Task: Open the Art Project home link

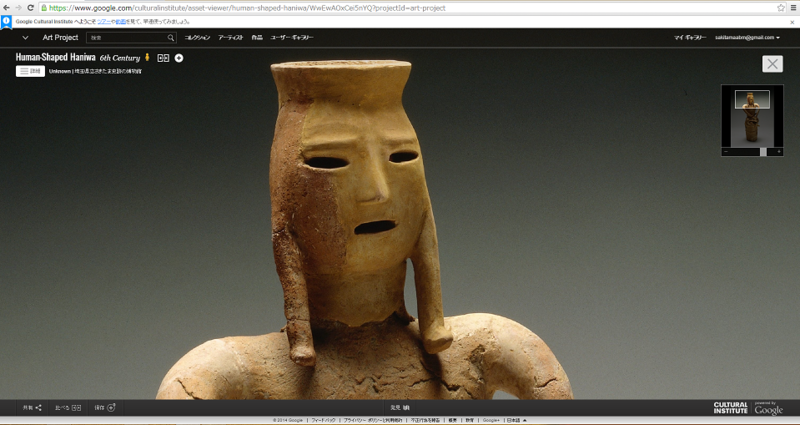Action: (x=60, y=37)
